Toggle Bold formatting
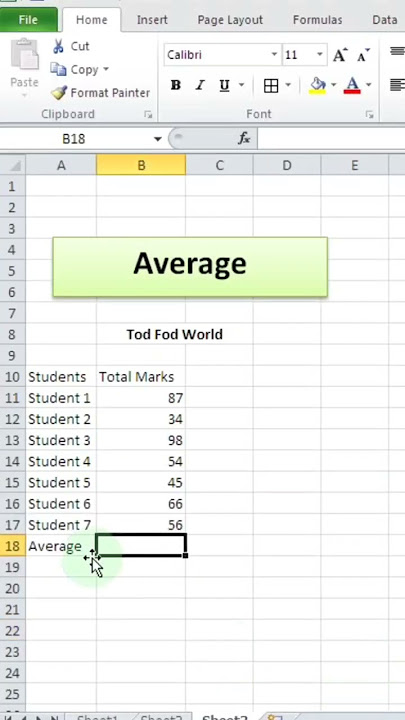 [175, 85]
